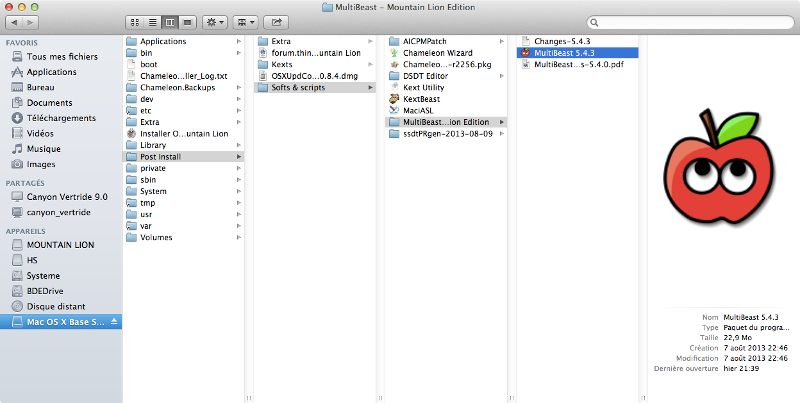Open the HS drive
Screen dimensions: 800x403
click(61, 260)
